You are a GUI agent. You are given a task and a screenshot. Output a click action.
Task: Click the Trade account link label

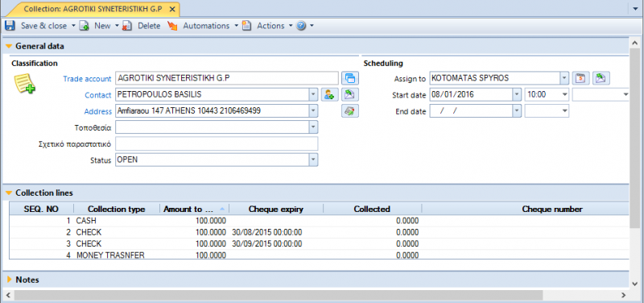(87, 78)
